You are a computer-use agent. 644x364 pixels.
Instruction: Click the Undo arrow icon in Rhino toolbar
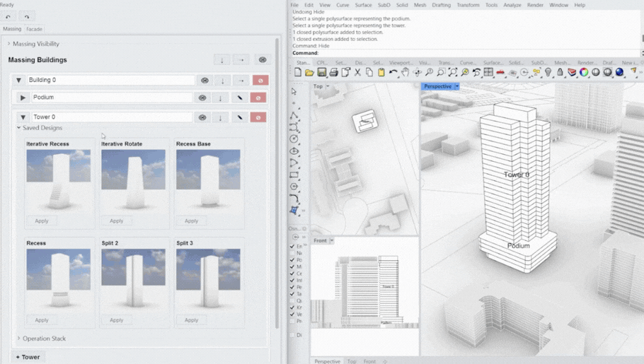point(393,72)
